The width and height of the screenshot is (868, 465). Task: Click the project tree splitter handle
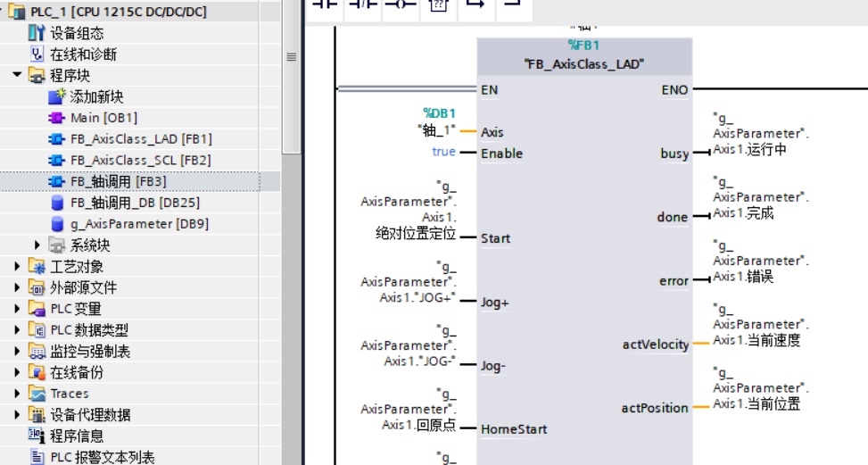click(x=291, y=56)
